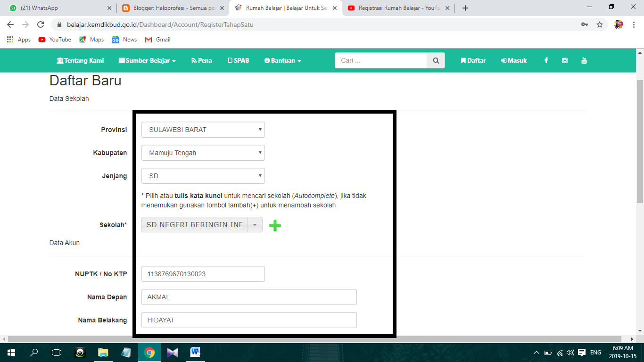Expand the Provinsi dropdown

click(x=203, y=129)
